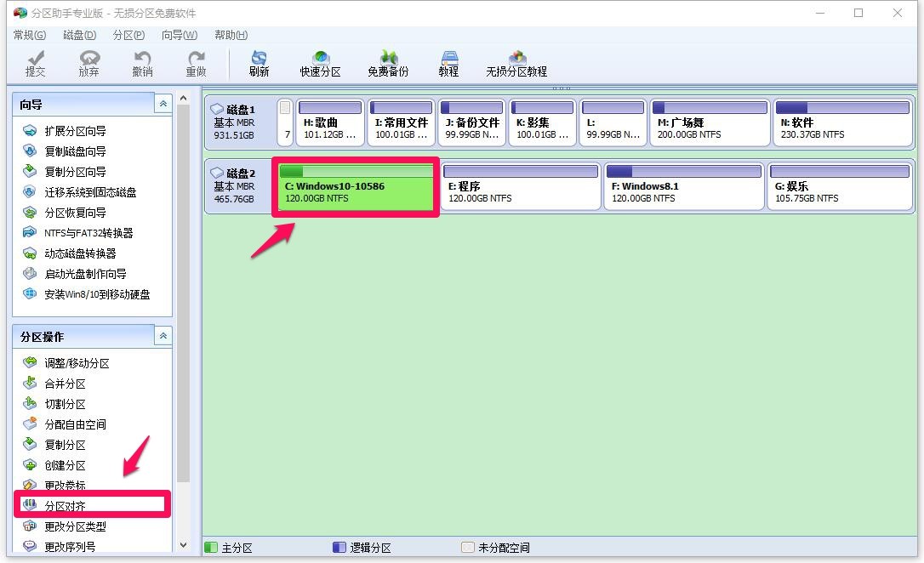The image size is (924, 563).
Task: Open the 磁盘(D) menu
Action: click(80, 35)
